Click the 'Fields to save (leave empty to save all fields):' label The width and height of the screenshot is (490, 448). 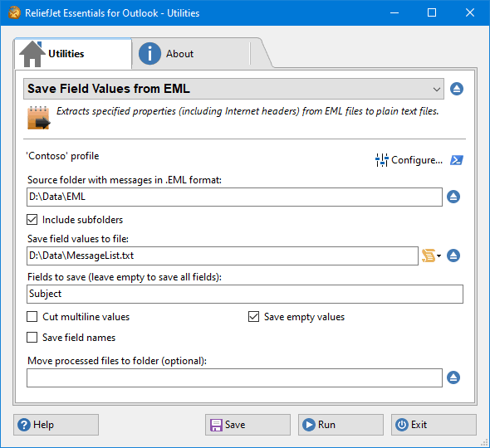coord(125,277)
